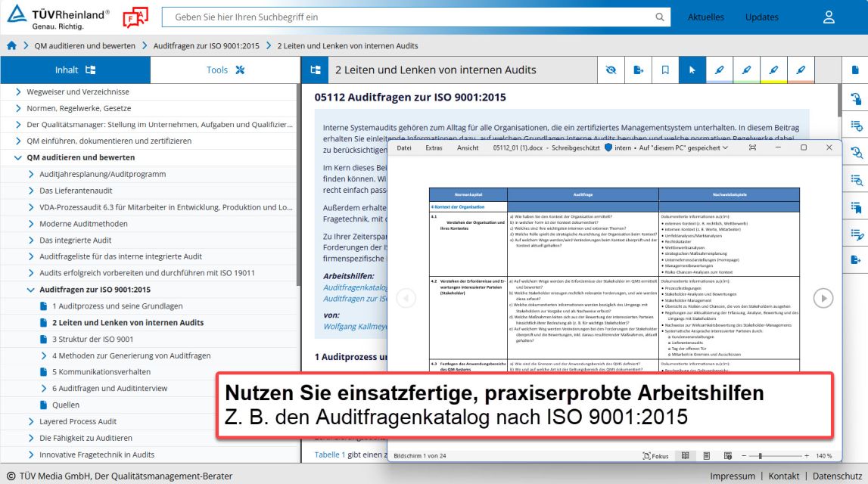The image size is (868, 484).
Task: Select the yellow highlighter pen
Action: [773, 70]
